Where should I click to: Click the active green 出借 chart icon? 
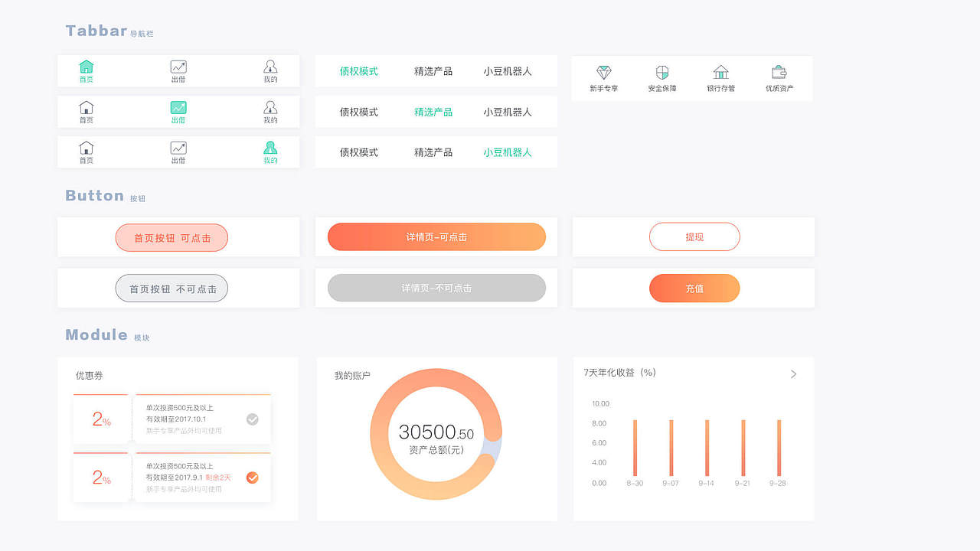click(178, 107)
